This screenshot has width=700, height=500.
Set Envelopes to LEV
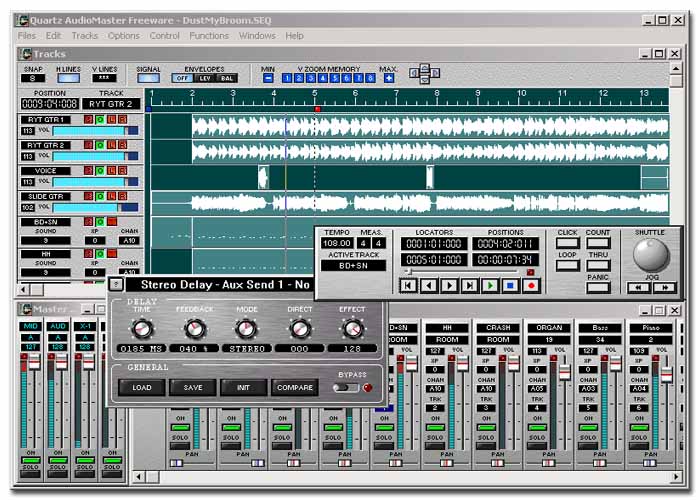pyautogui.click(x=205, y=79)
